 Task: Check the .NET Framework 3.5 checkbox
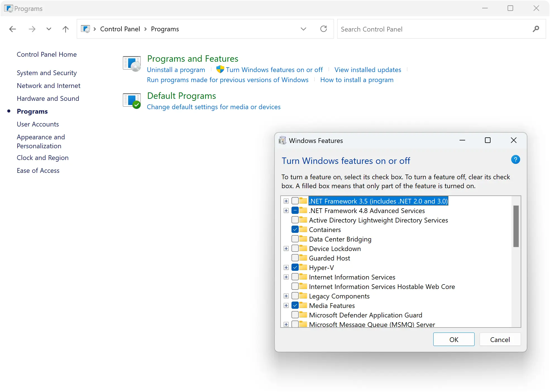[295, 201]
